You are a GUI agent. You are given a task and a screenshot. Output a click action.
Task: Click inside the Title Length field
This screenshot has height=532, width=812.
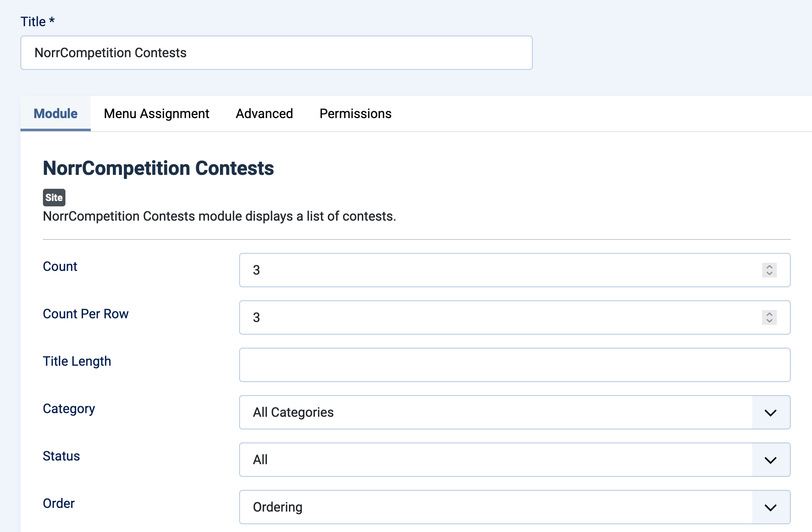coord(450,365)
